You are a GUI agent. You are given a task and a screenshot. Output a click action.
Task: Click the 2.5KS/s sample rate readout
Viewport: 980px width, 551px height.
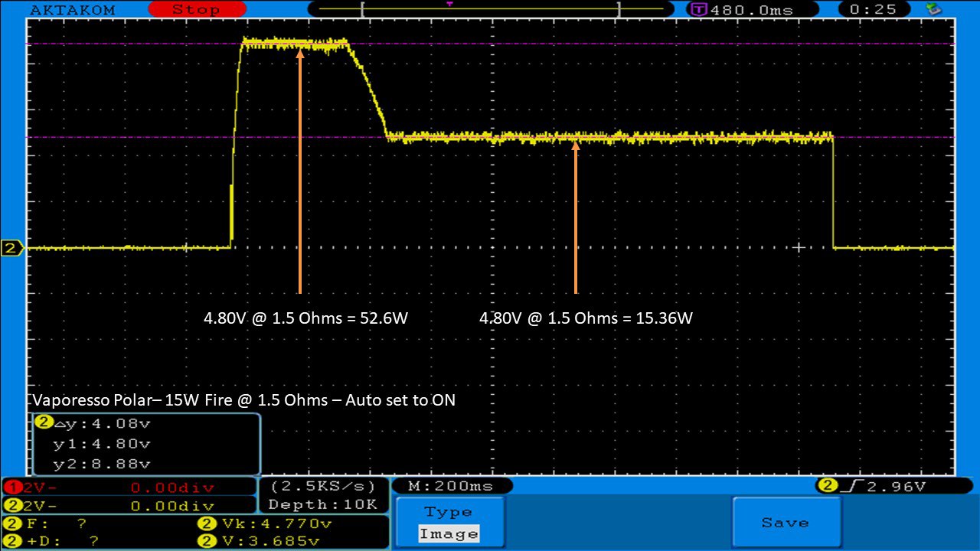(322, 487)
